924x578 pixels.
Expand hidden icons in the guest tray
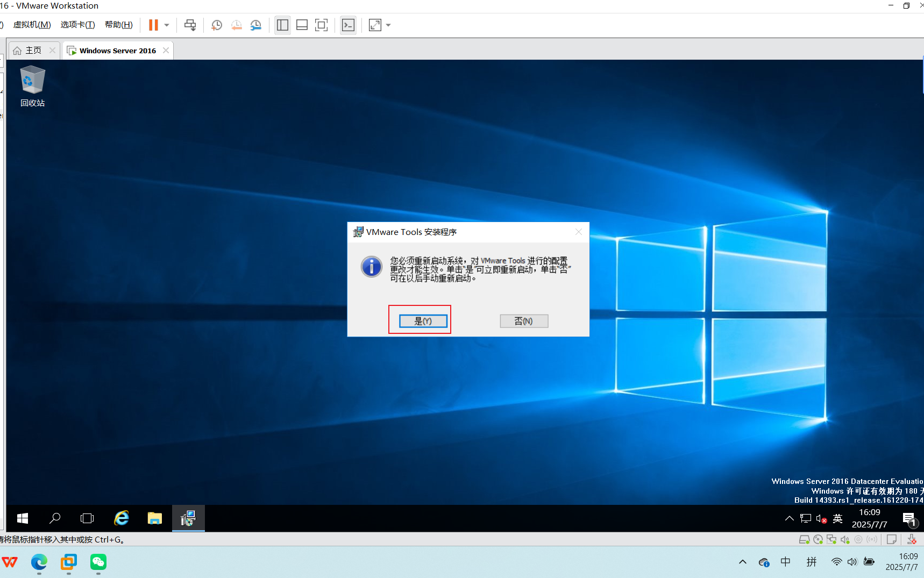[789, 518]
